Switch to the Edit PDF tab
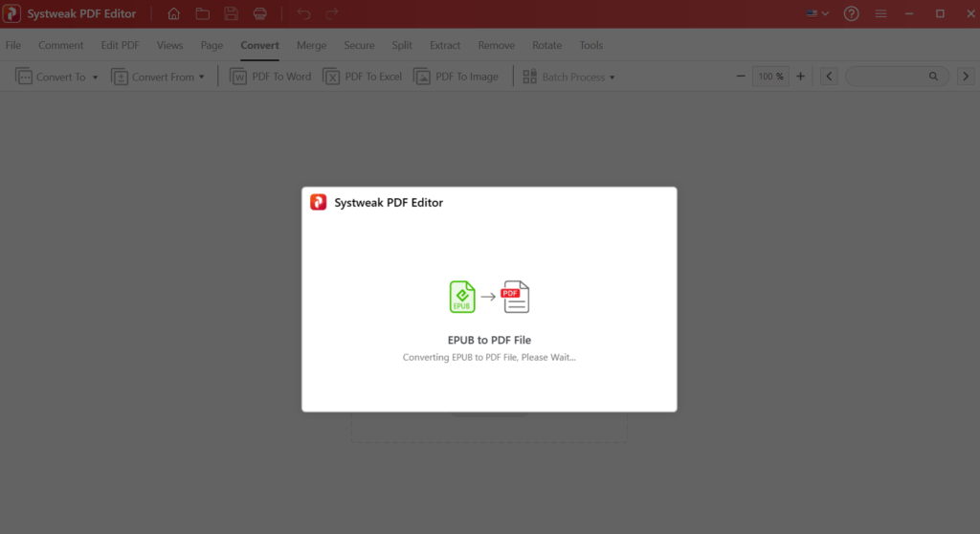 point(120,45)
